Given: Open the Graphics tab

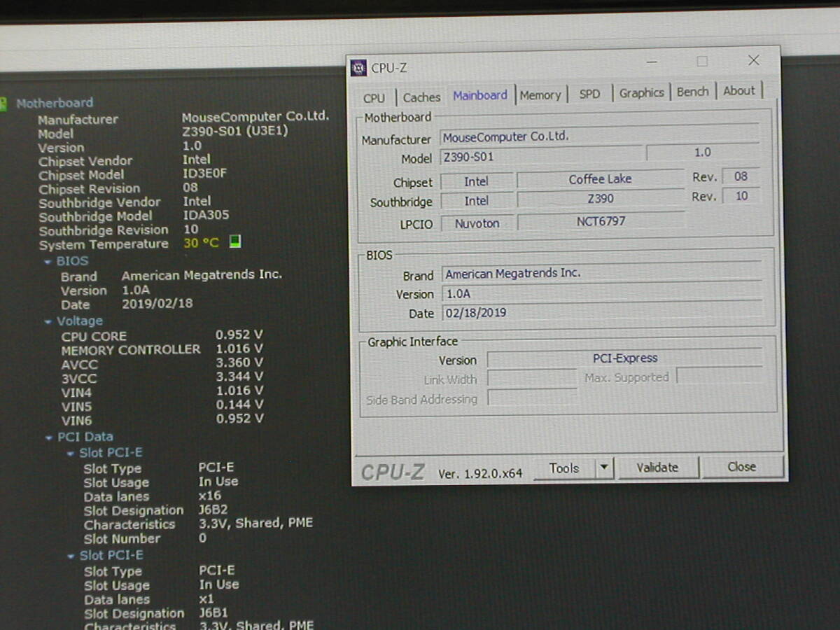Looking at the screenshot, I should 641,92.
